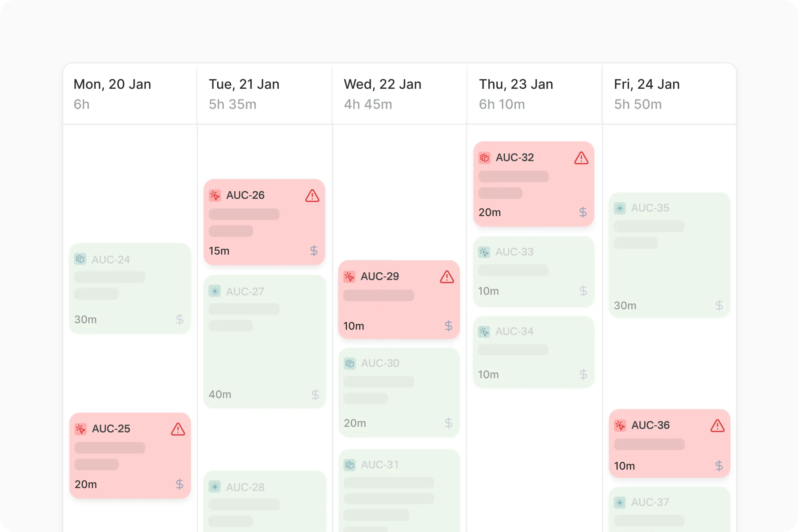Select the Fri, 24 Jan column header
The image size is (798, 532).
(646, 84)
